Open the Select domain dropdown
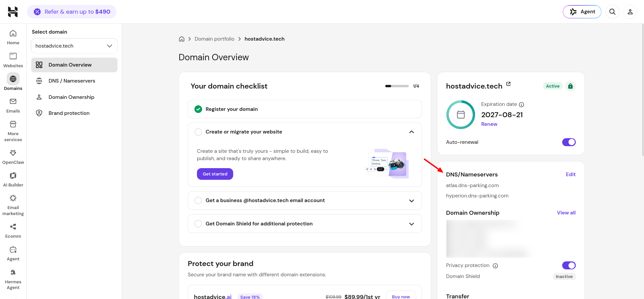 [74, 46]
